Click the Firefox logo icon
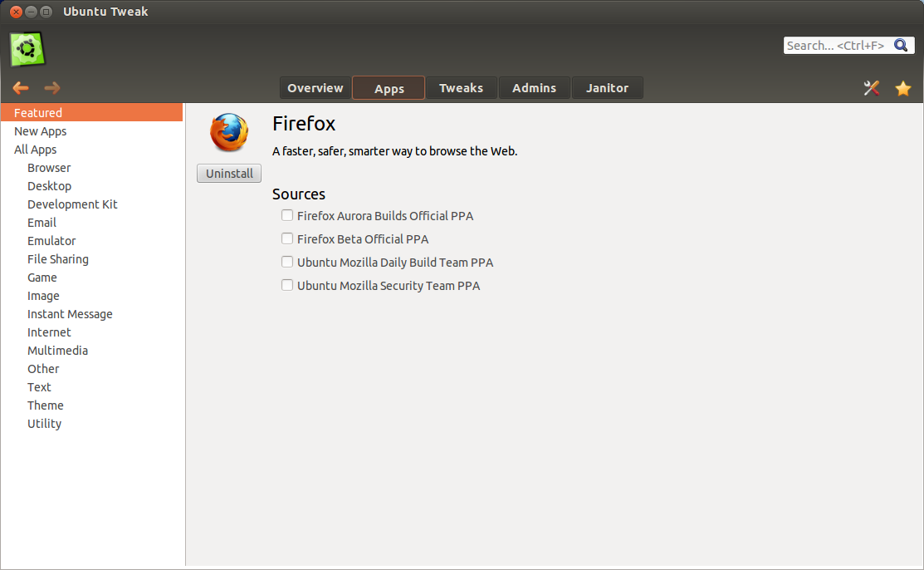Screen dimensions: 924x570 click(229, 132)
